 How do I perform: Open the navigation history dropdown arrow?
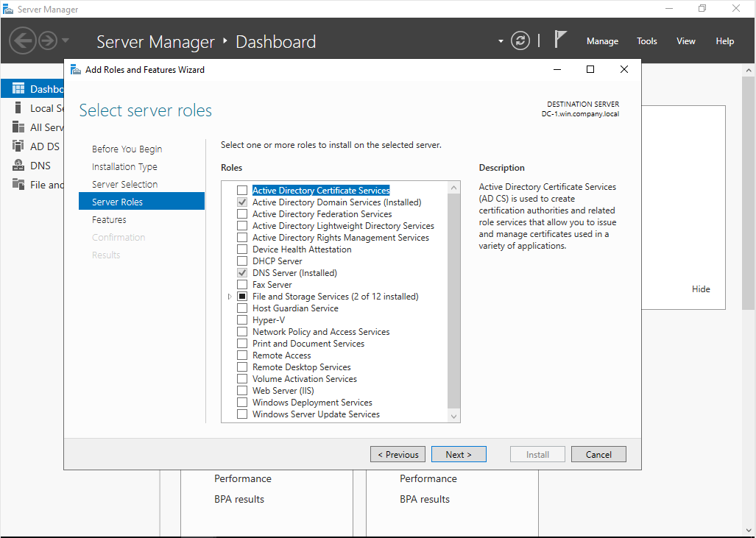point(66,40)
